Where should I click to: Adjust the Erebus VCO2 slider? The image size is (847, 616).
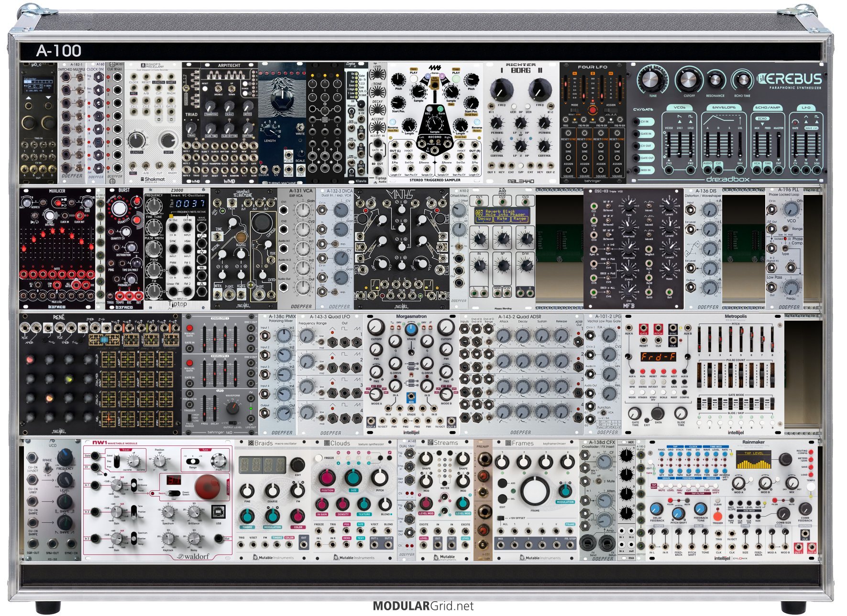point(669,145)
